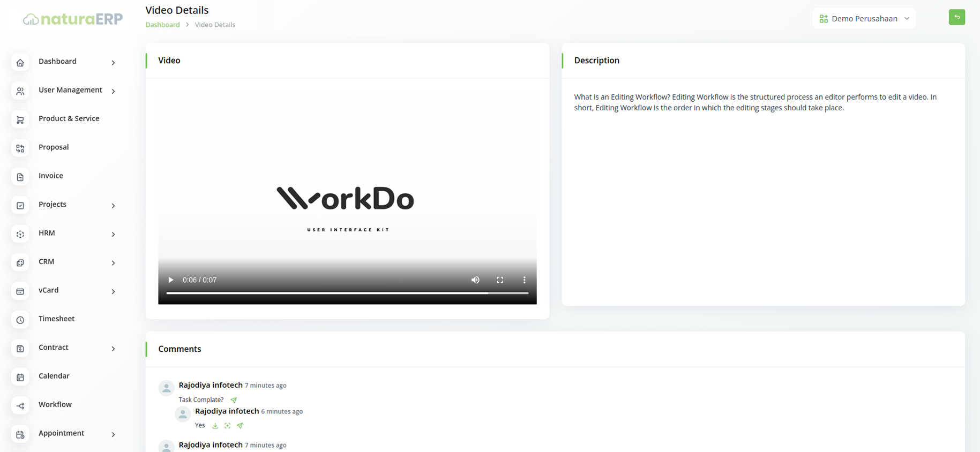The image size is (980, 452).
Task: Click the Video Details page title
Action: [177, 10]
